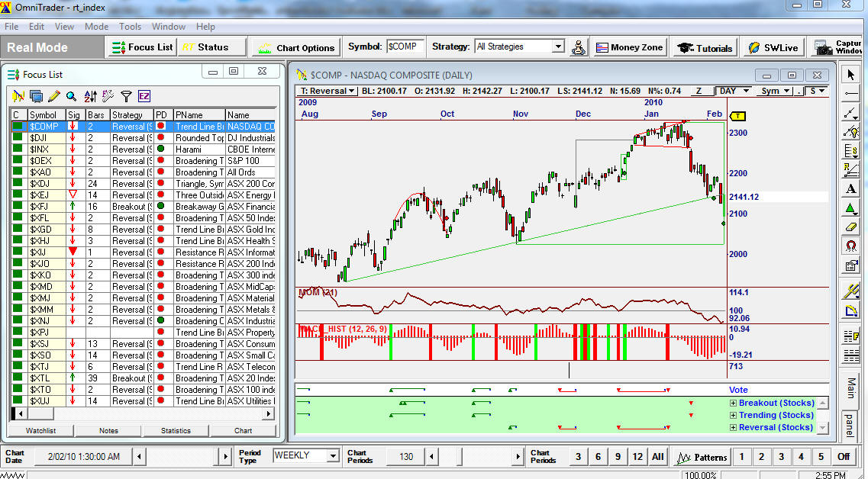Click the yellow pencil edit icon
Image resolution: width=868 pixels, height=479 pixels.
[53, 96]
